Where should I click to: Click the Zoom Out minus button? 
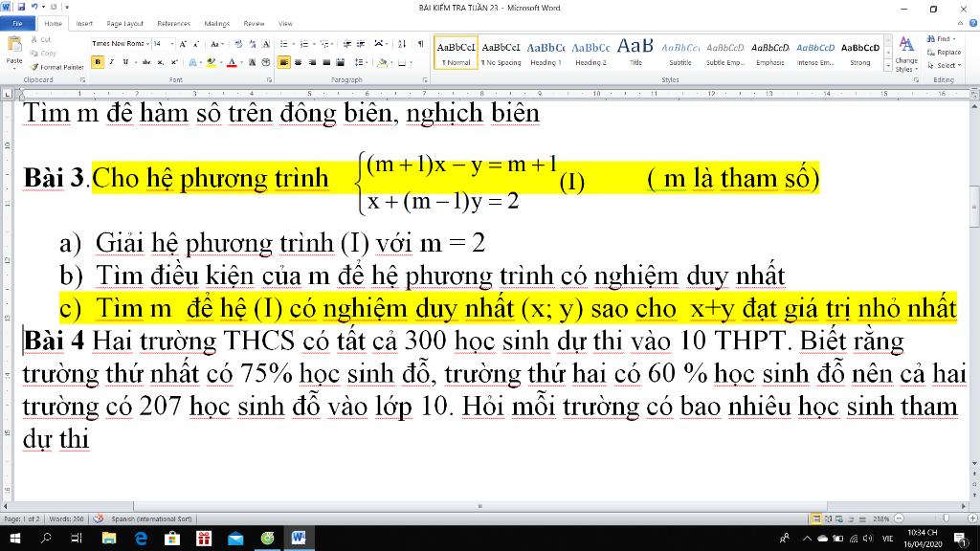pos(899,518)
